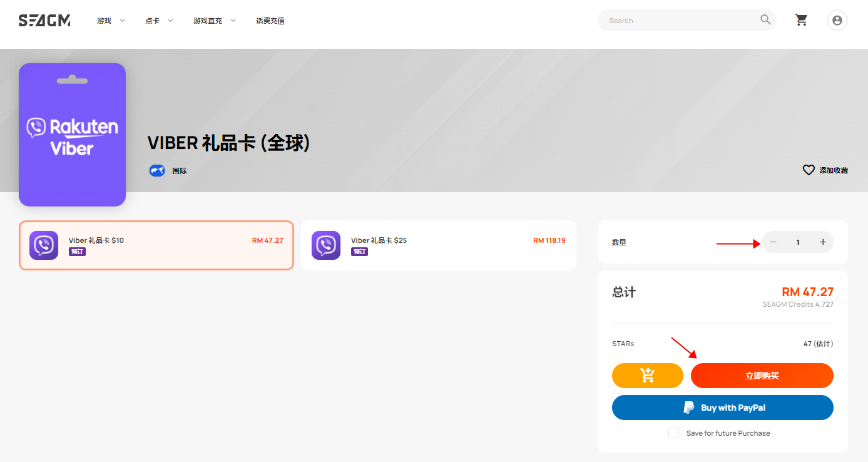This screenshot has height=462, width=868.
Task: Open the SEAGM logo homepage
Action: pyautogui.click(x=44, y=21)
